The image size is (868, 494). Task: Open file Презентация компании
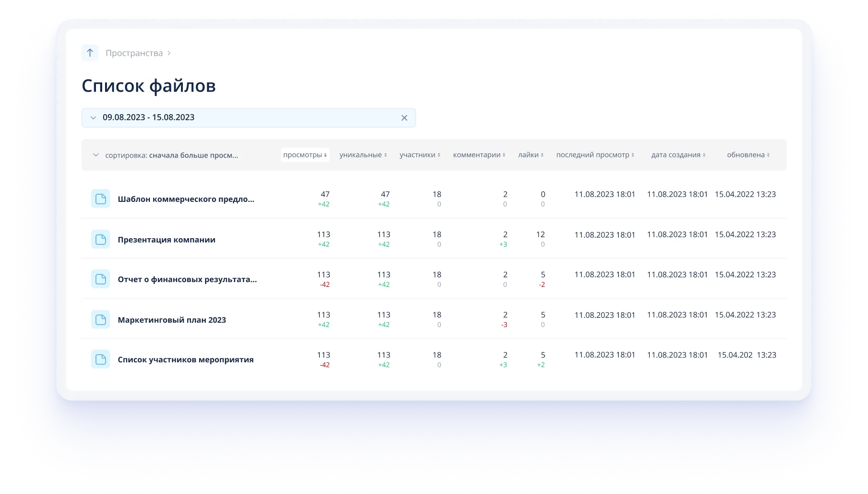click(x=167, y=240)
